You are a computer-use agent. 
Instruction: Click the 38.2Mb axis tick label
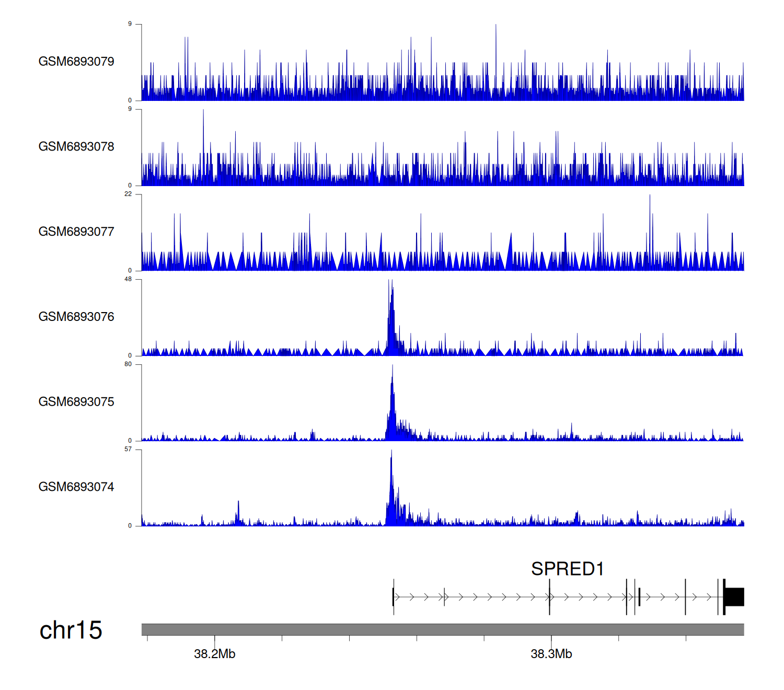tap(214, 654)
